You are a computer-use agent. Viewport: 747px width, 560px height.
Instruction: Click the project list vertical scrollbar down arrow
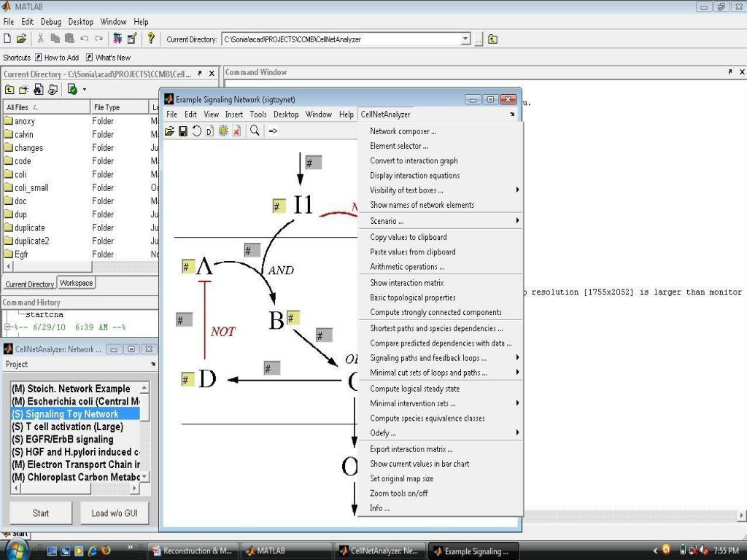point(144,476)
